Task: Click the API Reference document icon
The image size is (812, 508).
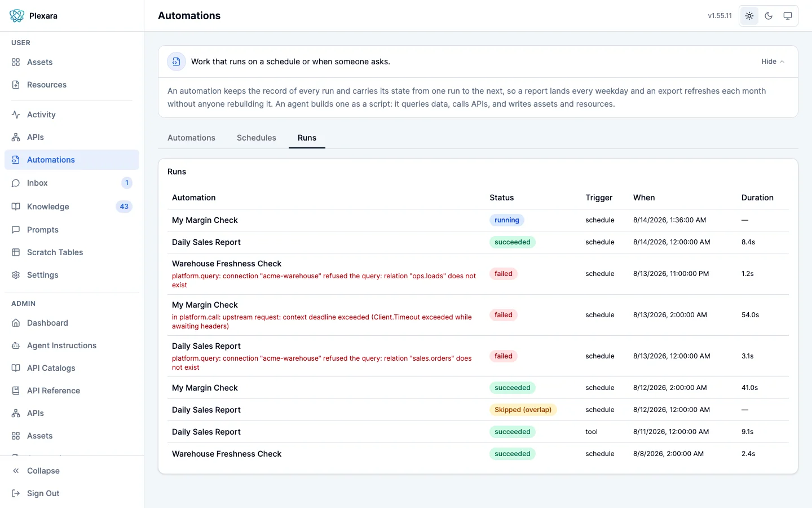Action: click(x=16, y=391)
